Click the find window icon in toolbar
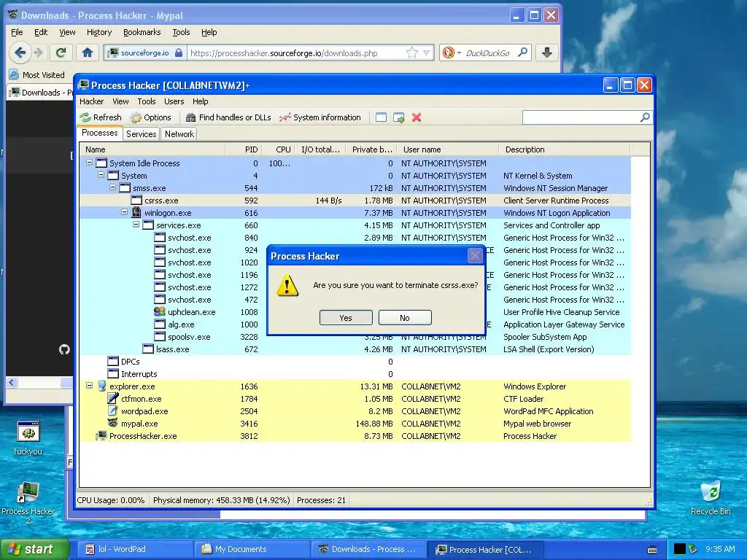This screenshot has width=747, height=560. click(x=381, y=117)
